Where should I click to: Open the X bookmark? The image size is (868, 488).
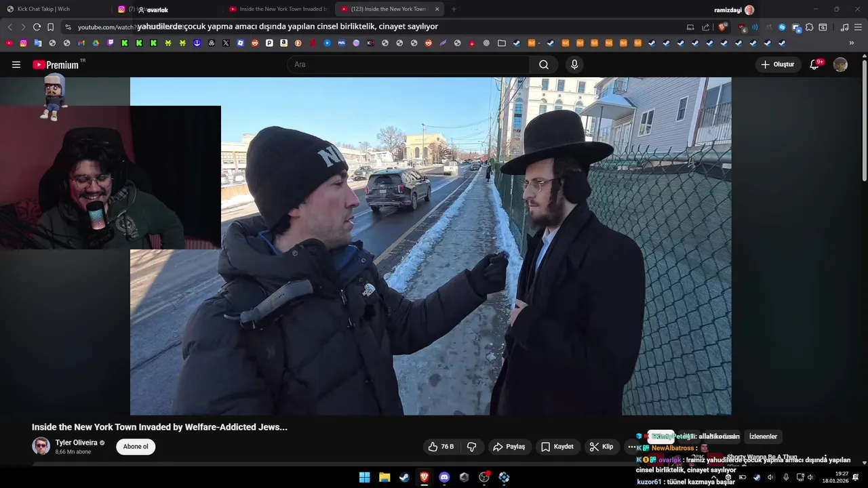(x=226, y=43)
